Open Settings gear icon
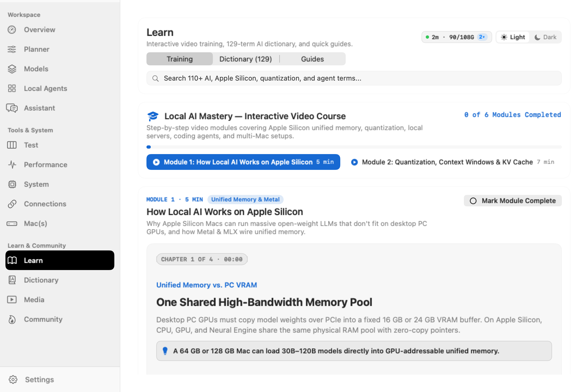The height and width of the screenshot is (392, 588). click(x=13, y=379)
